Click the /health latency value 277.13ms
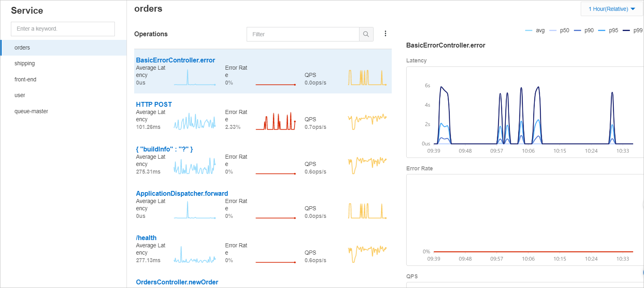This screenshot has width=644, height=288. [x=148, y=260]
